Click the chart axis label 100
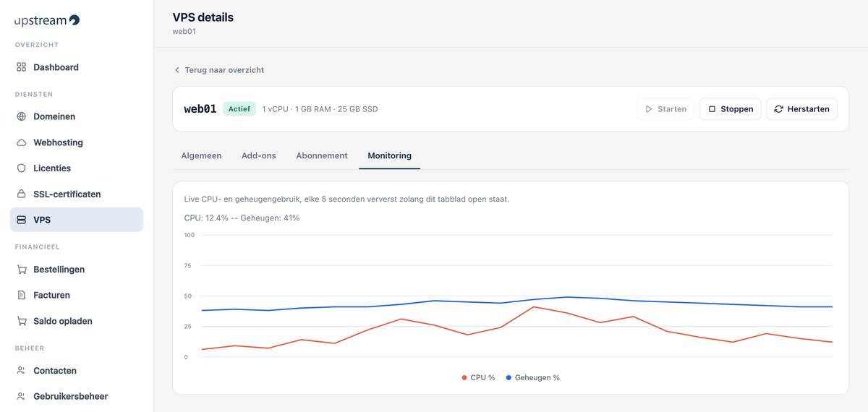The image size is (868, 412). [190, 235]
